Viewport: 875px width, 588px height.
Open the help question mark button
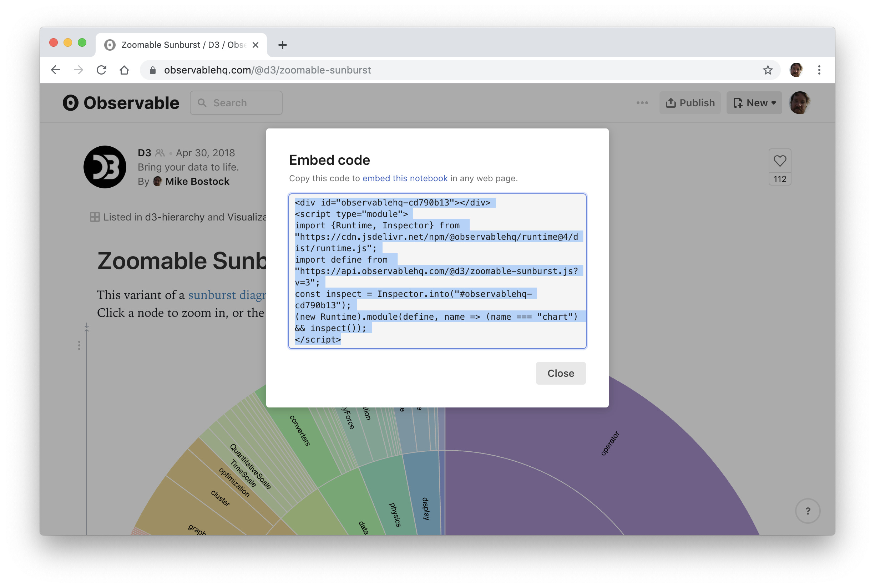tap(808, 511)
